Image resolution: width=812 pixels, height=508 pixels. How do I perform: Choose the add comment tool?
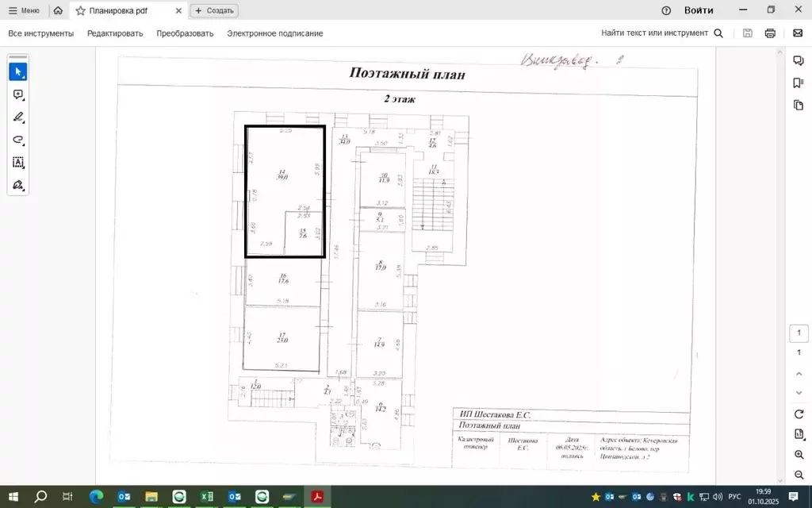[x=18, y=94]
